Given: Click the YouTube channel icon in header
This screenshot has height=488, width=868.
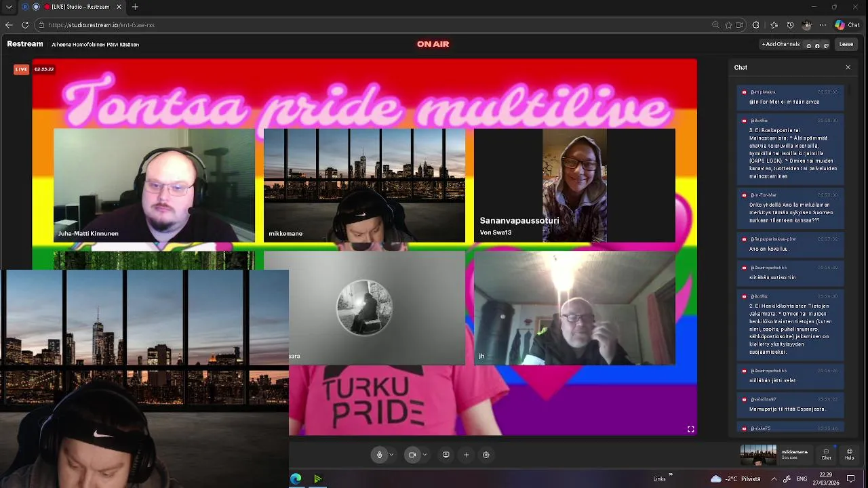Looking at the screenshot, I should (808, 45).
